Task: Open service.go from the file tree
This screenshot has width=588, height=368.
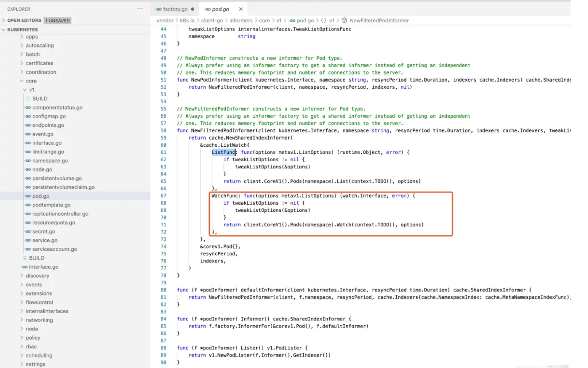Action: (x=45, y=240)
